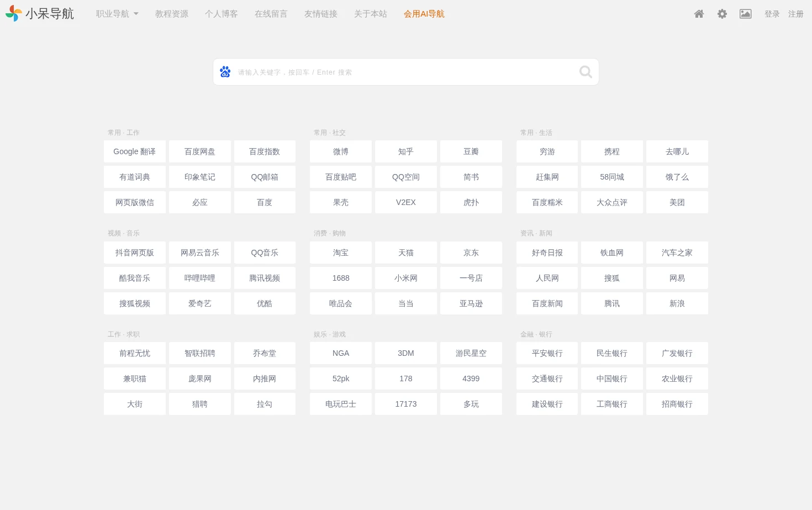
Task: Go to the home icon
Action: point(699,14)
